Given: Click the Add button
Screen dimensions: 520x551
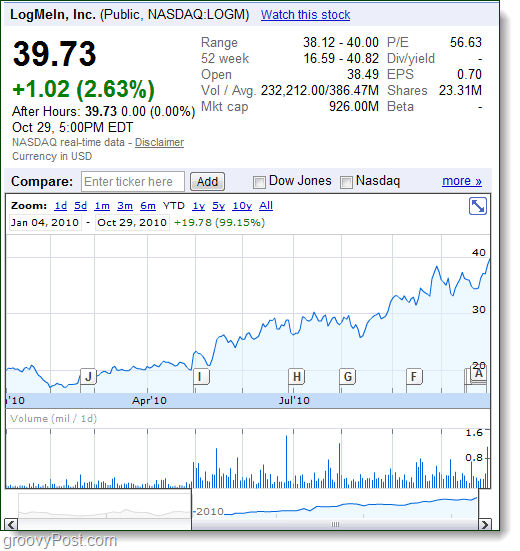Looking at the screenshot, I should (x=207, y=182).
